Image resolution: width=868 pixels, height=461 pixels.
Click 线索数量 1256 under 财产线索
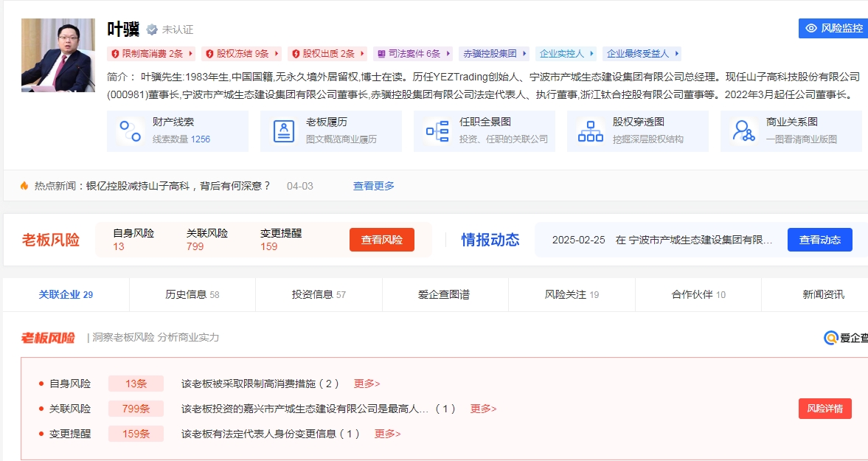tap(181, 139)
